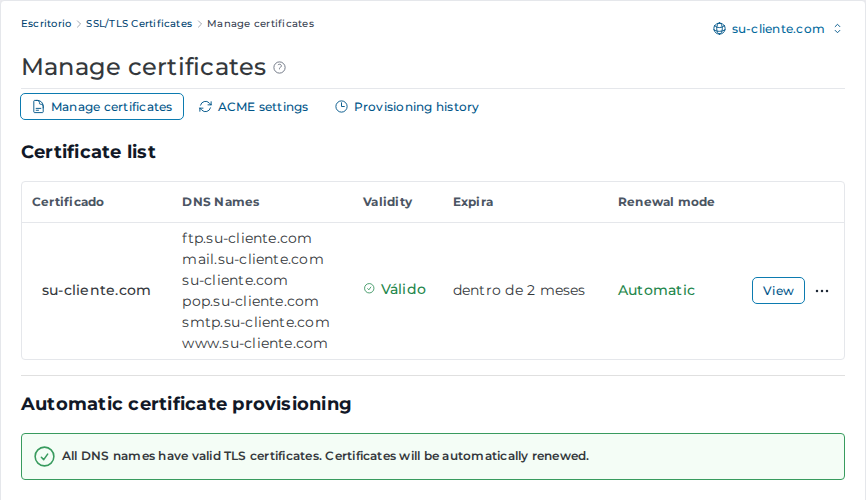Screen dimensions: 866x500
Task: Click the Provisioning history clock icon
Action: (x=341, y=107)
